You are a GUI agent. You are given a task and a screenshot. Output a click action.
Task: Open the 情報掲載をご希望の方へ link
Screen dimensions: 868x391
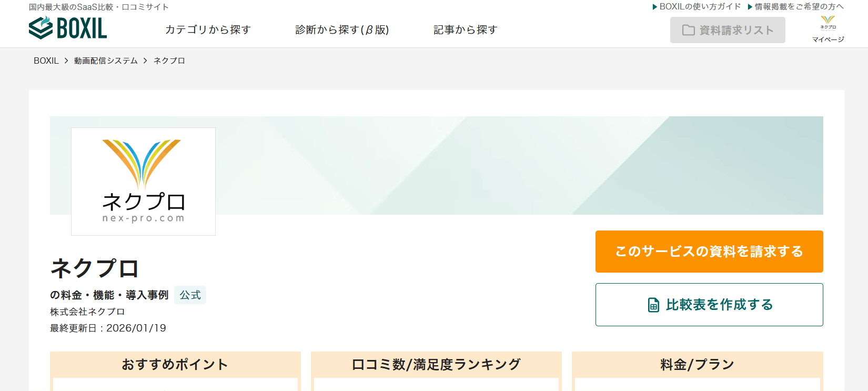[x=795, y=7]
